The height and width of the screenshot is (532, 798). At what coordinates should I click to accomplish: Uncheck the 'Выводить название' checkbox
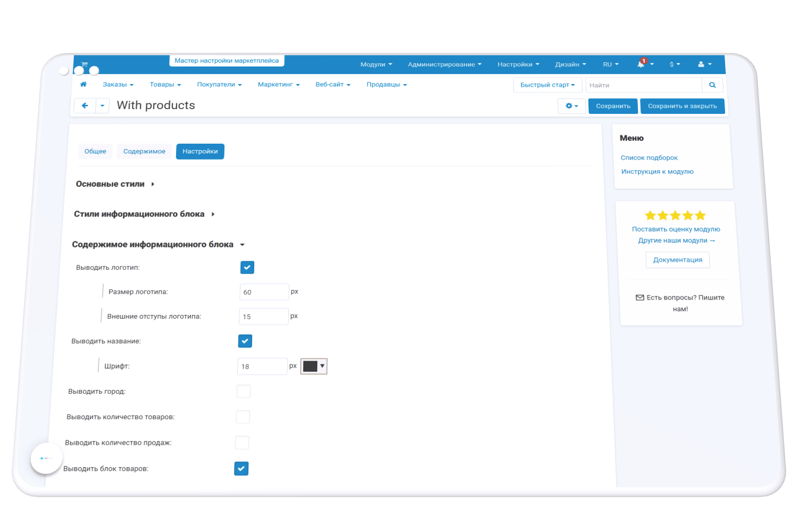coord(245,341)
